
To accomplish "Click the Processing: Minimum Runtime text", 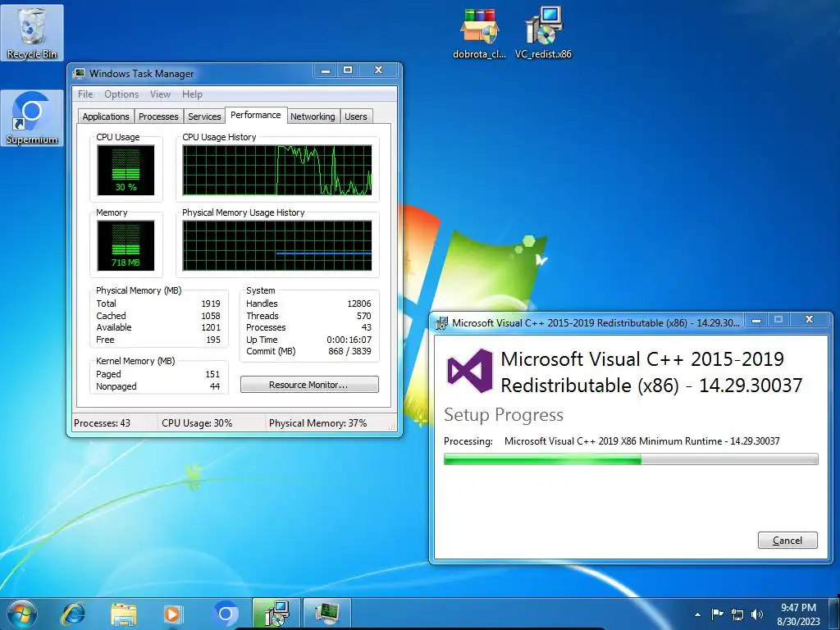I will click(x=611, y=441).
